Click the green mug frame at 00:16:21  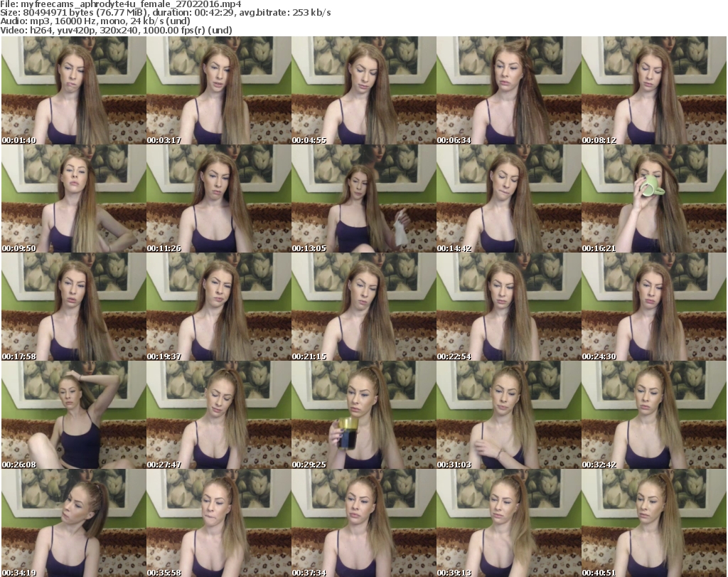click(654, 198)
